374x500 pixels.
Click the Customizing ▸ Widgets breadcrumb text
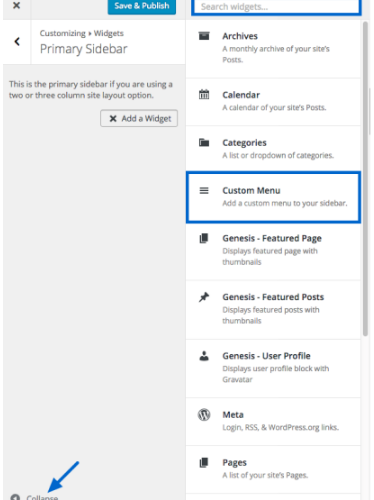click(82, 33)
